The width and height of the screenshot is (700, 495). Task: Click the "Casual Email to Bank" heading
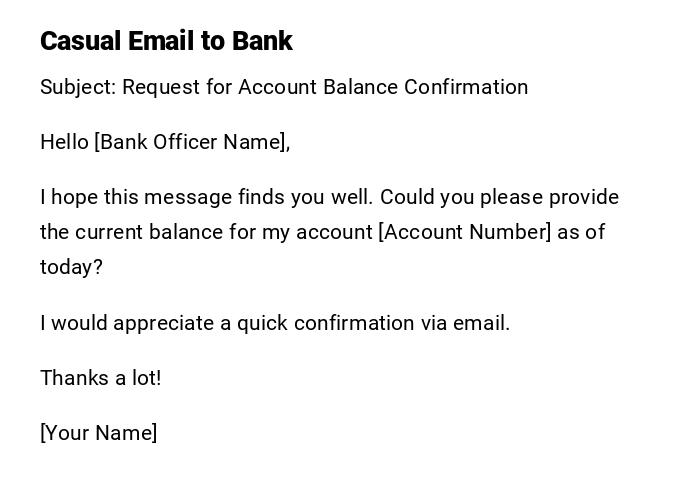point(166,41)
